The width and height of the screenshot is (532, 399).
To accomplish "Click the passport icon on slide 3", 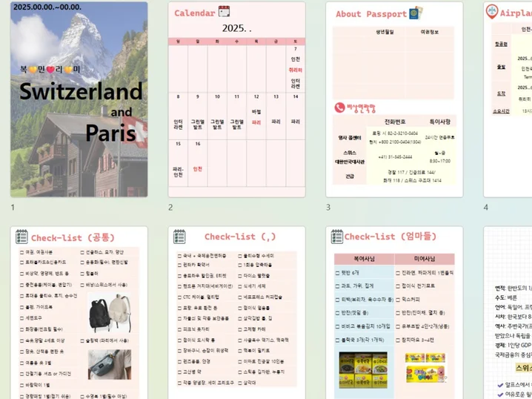I will click(x=416, y=13).
